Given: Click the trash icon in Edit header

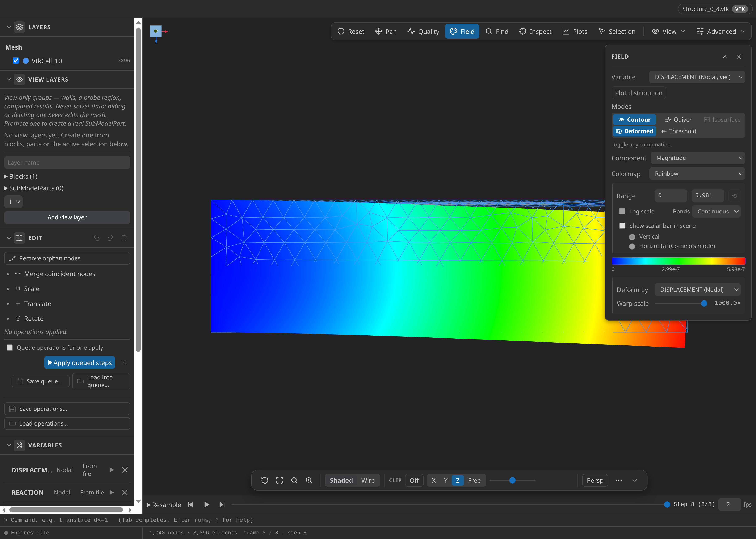Looking at the screenshot, I should click(124, 238).
